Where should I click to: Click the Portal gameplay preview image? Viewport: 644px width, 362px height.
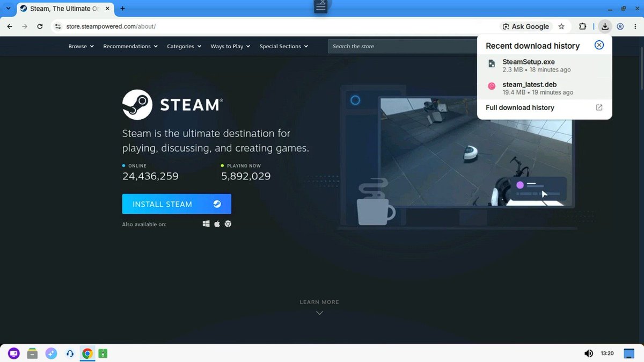pos(476,151)
